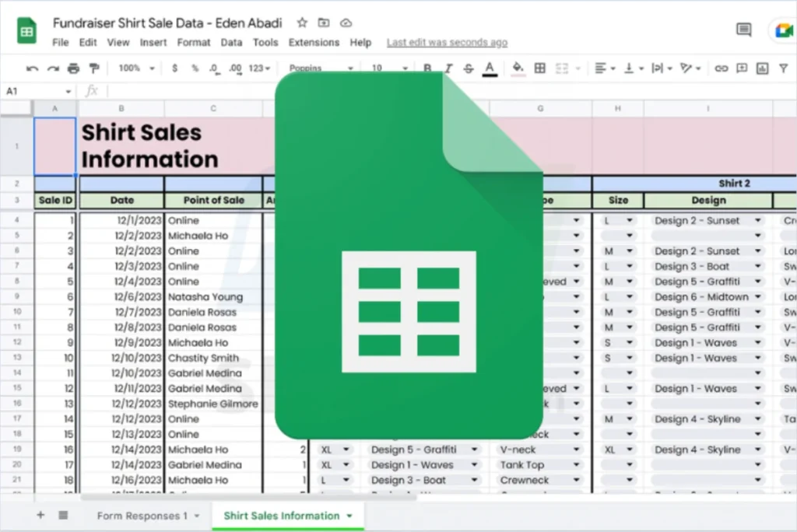The height and width of the screenshot is (532, 797).
Task: Open the text color picker
Action: click(x=490, y=68)
